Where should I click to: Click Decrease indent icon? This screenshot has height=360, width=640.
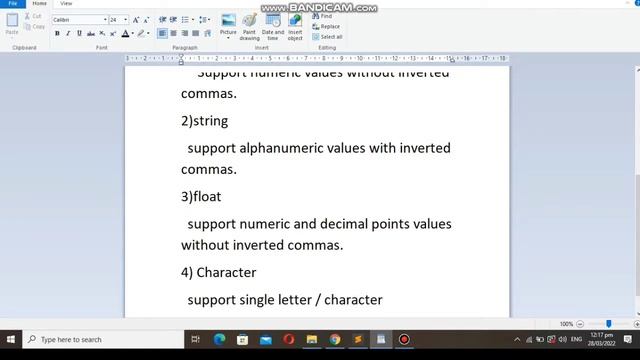162,20
